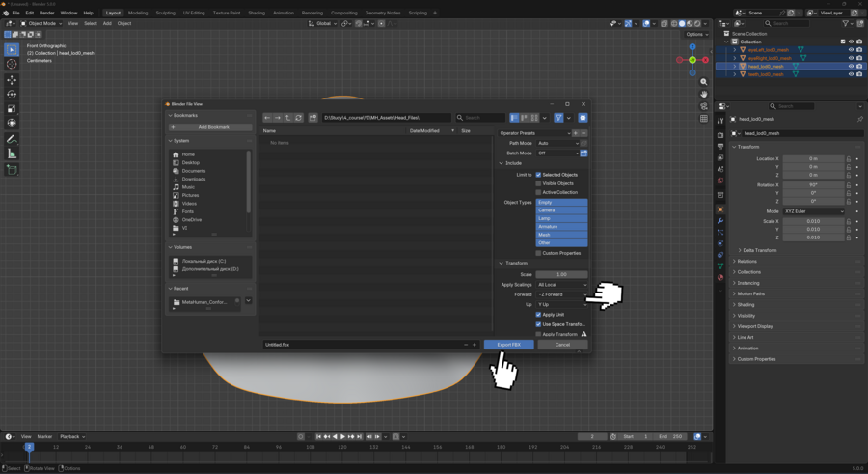Toggle the file filter funnel icon
The width and height of the screenshot is (868, 474).
[558, 118]
